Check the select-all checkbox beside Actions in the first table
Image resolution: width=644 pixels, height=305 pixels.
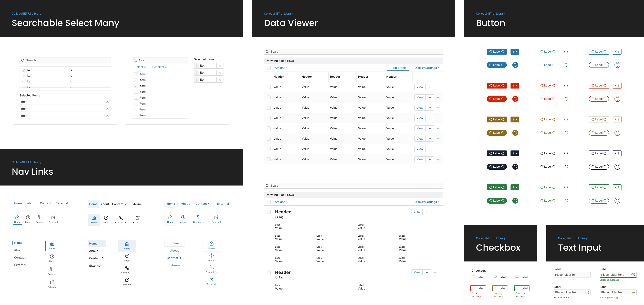coord(269,68)
